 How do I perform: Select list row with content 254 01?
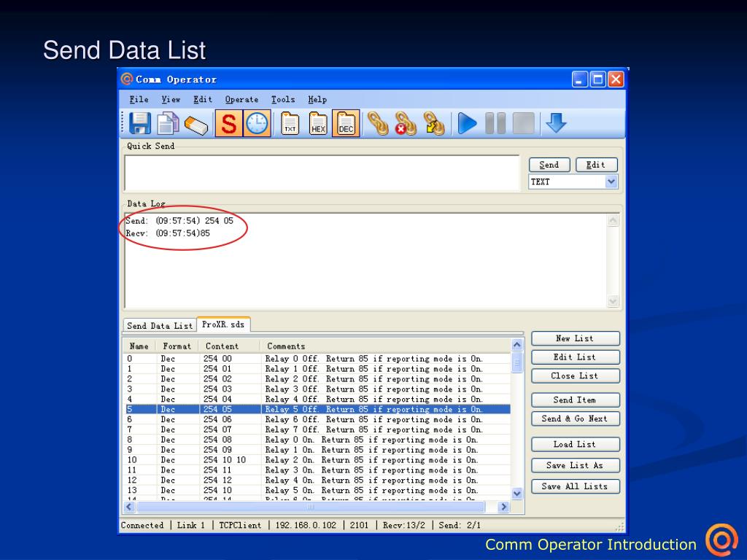click(x=317, y=368)
